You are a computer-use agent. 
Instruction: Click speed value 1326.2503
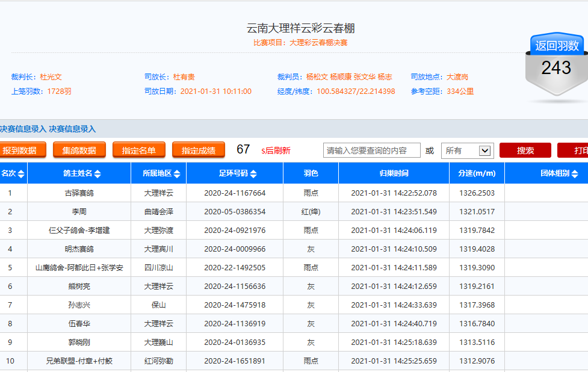477,193
